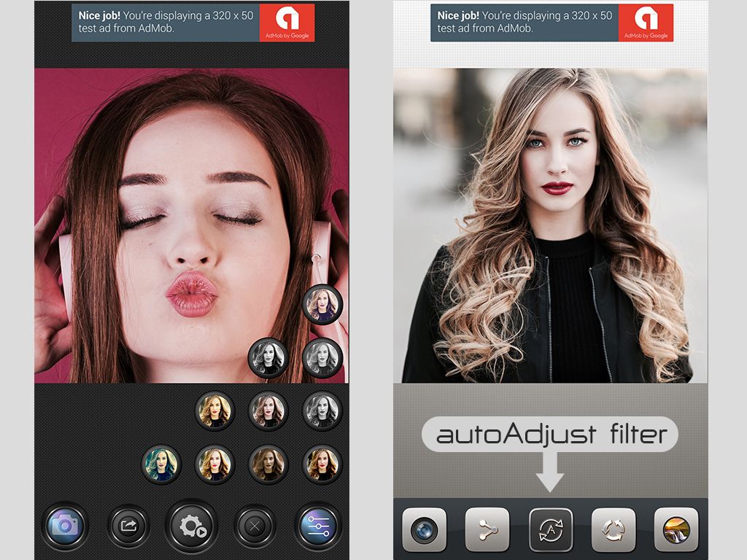The width and height of the screenshot is (747, 560).
Task: Select the dark sepia filter in bottom row
Action: [268, 464]
